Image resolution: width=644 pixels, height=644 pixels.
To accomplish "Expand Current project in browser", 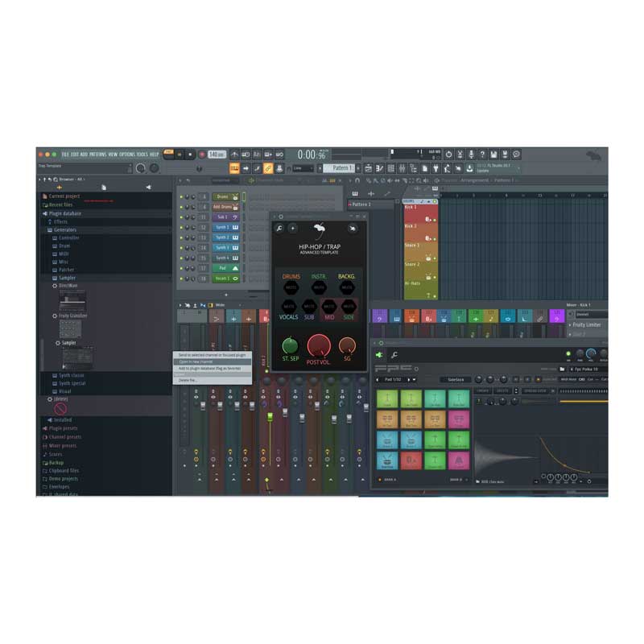I will click(x=62, y=196).
